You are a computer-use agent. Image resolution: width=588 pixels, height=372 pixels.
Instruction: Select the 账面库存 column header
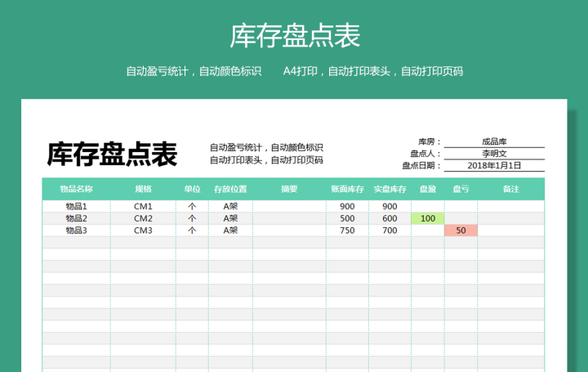click(346, 189)
